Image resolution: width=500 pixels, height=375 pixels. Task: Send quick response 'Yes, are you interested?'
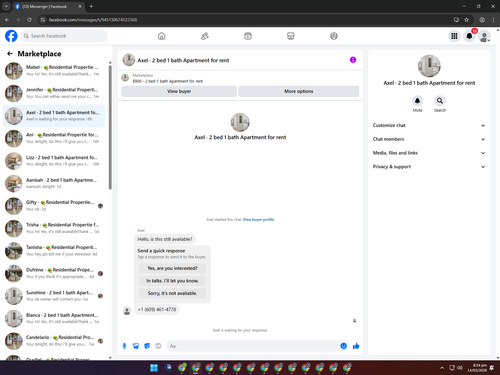pyautogui.click(x=172, y=268)
